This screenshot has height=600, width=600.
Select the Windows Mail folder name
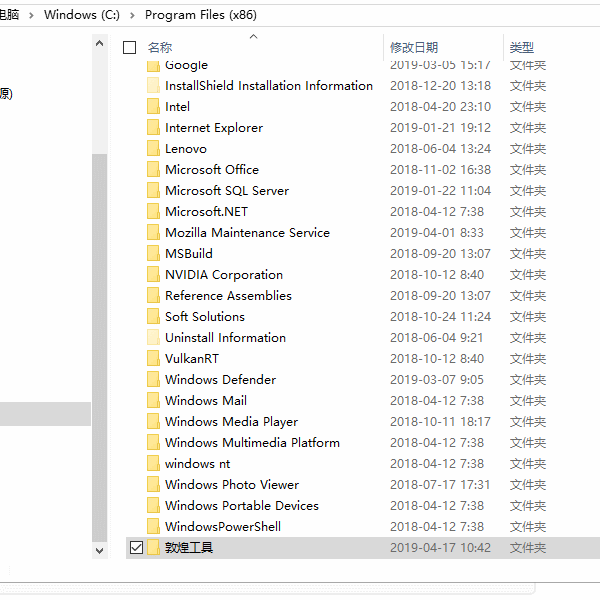pyautogui.click(x=206, y=401)
